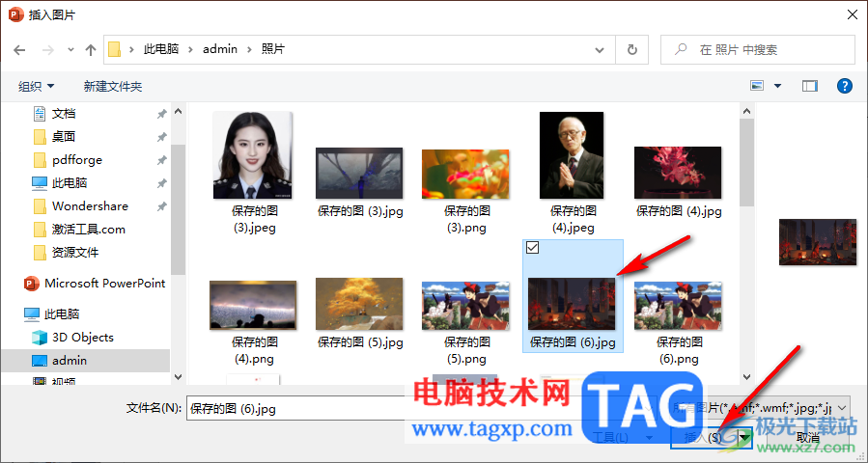Screen dimensions: 868x463
Task: Select admin folder in navigation tree
Action: [70, 361]
